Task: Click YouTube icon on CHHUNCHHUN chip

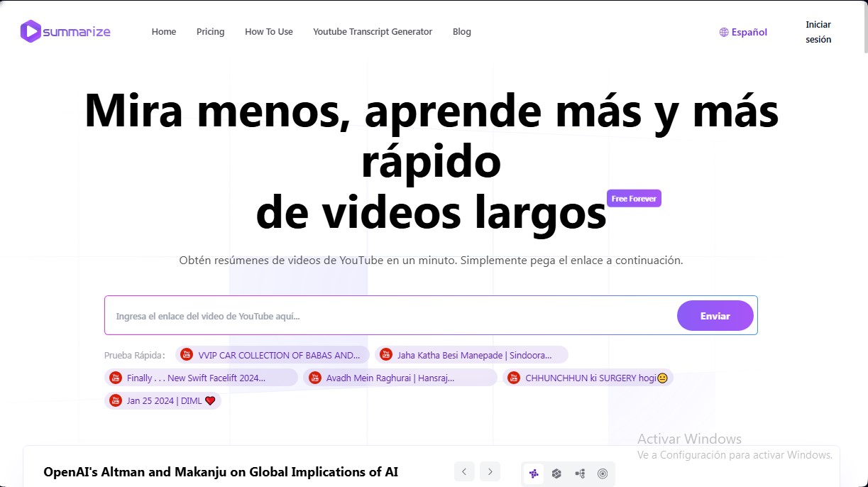Action: coord(514,378)
